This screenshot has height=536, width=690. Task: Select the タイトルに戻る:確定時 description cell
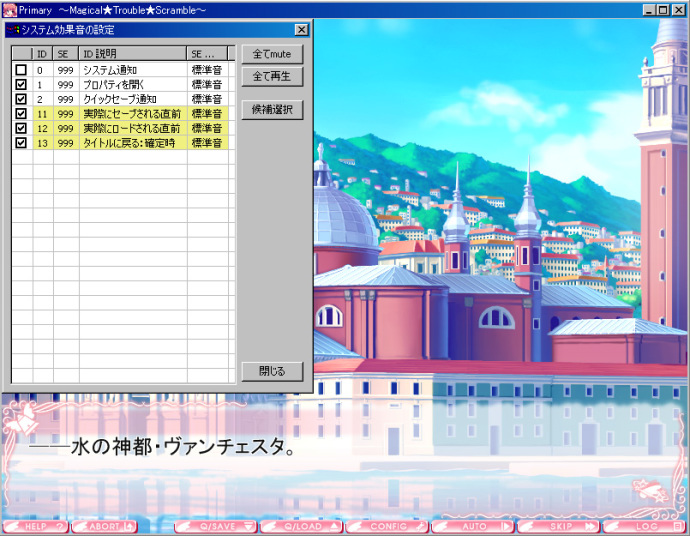[x=133, y=143]
